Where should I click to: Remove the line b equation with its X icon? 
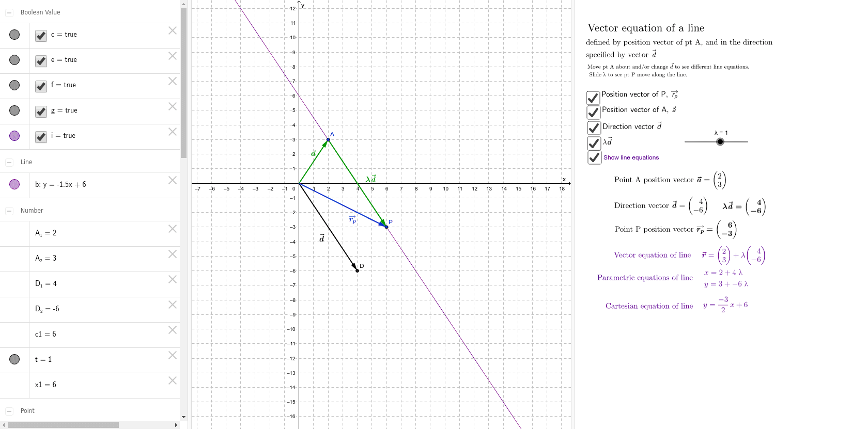(173, 180)
